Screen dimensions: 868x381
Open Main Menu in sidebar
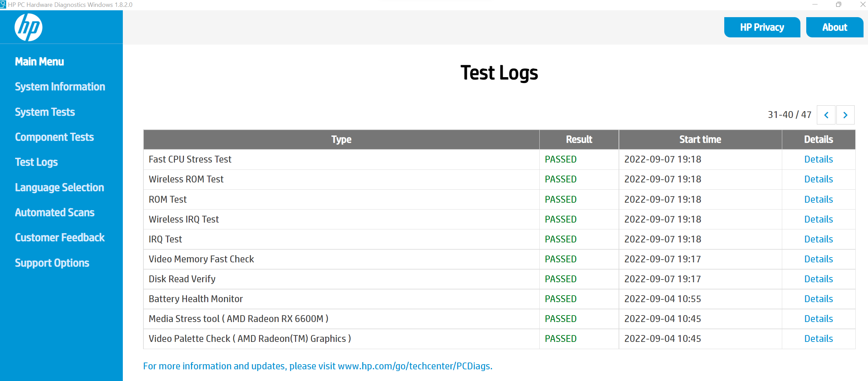(x=39, y=62)
